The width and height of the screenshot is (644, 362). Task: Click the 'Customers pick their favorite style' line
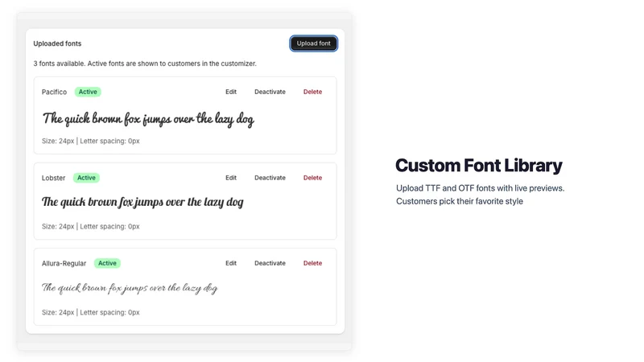click(460, 202)
